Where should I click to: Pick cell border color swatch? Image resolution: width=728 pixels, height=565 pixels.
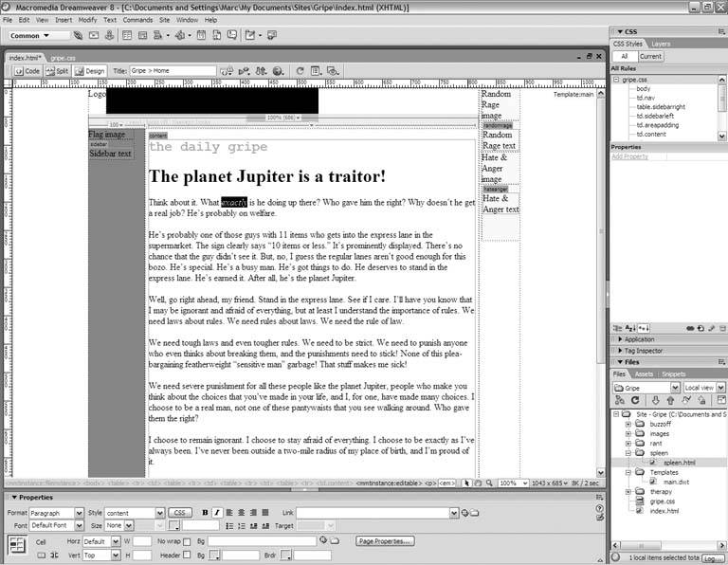(286, 555)
